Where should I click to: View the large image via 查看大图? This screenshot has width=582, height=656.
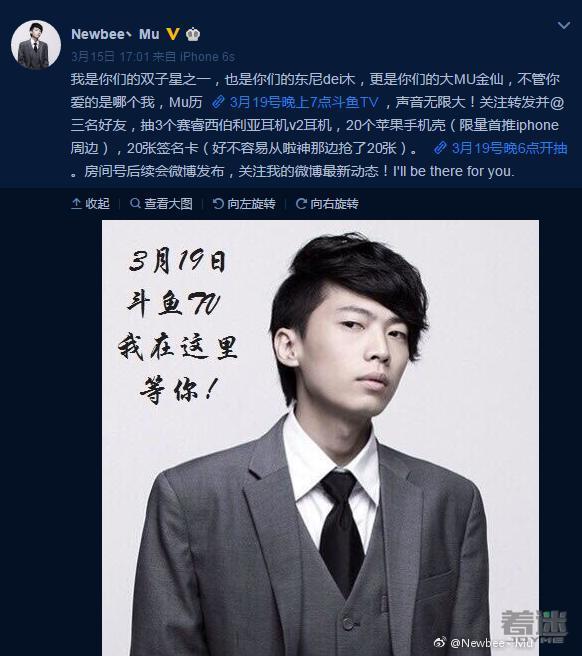pyautogui.click(x=162, y=204)
